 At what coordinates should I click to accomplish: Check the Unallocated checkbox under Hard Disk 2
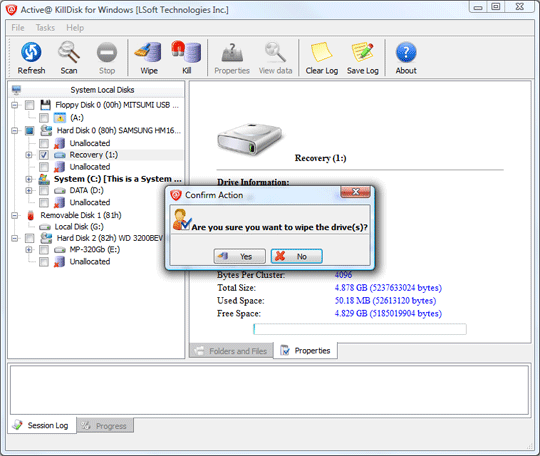point(44,262)
